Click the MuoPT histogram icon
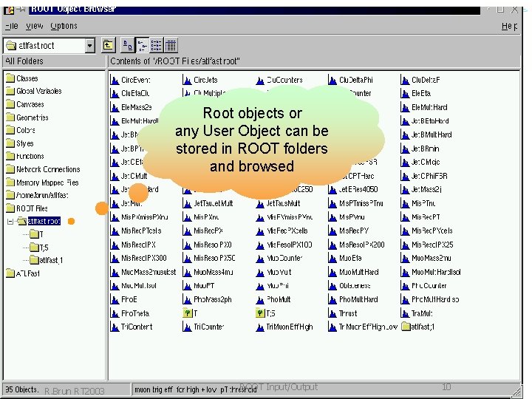 187,286
